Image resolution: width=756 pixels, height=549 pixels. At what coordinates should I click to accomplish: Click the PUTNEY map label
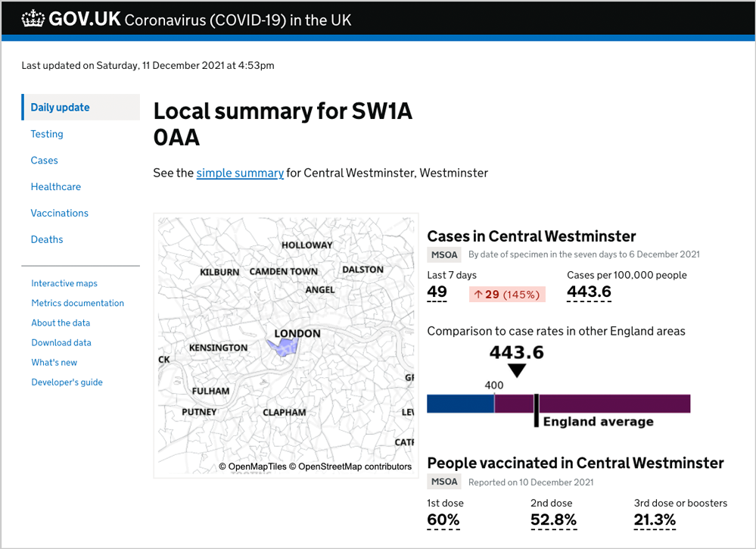pos(199,412)
